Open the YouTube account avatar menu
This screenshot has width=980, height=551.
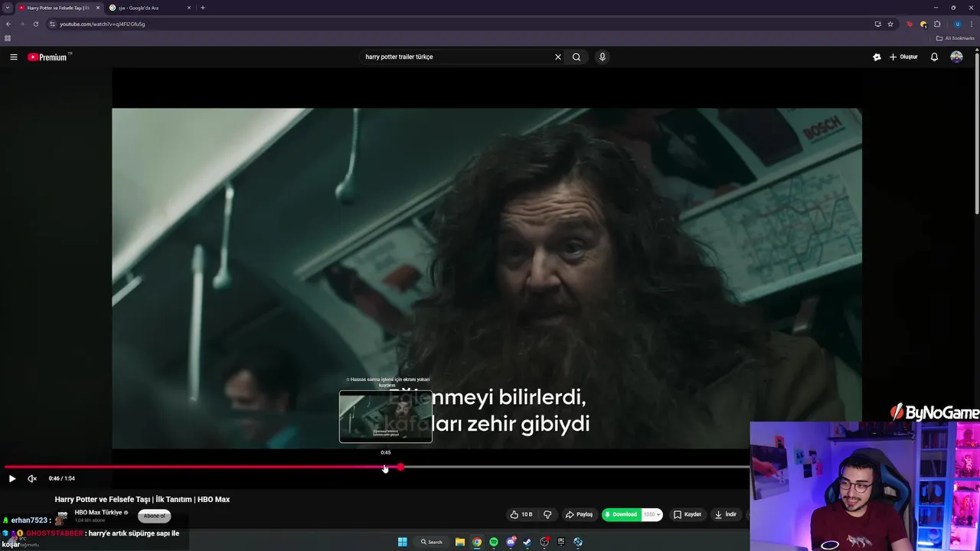point(956,57)
